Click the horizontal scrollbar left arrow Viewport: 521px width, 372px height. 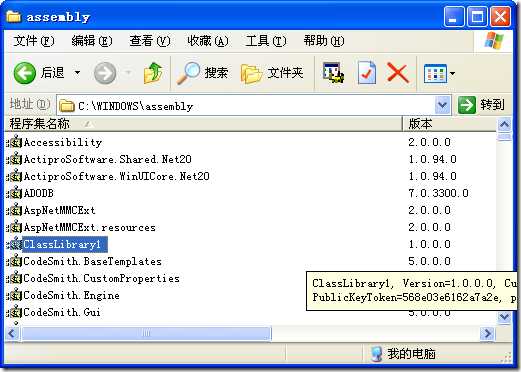(x=13, y=333)
